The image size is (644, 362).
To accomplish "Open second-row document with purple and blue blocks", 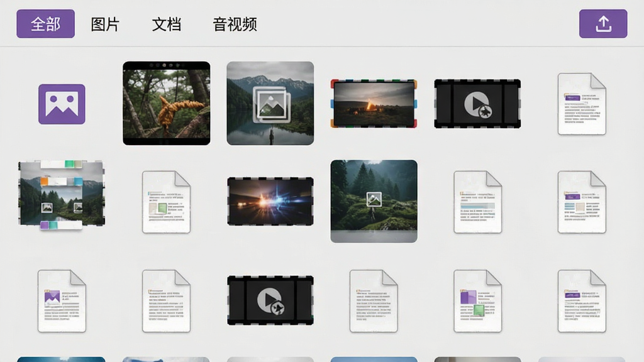I will coord(582,202).
